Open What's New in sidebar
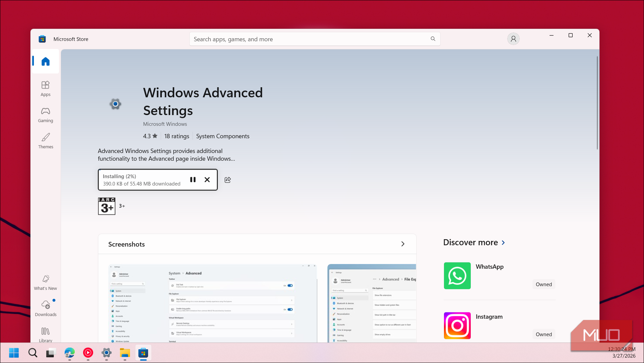The image size is (644, 363). coord(46,283)
